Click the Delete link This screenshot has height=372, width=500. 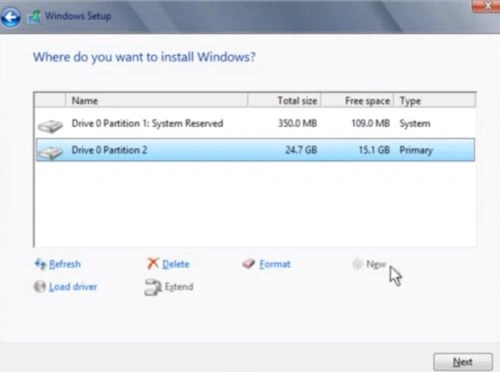(176, 264)
